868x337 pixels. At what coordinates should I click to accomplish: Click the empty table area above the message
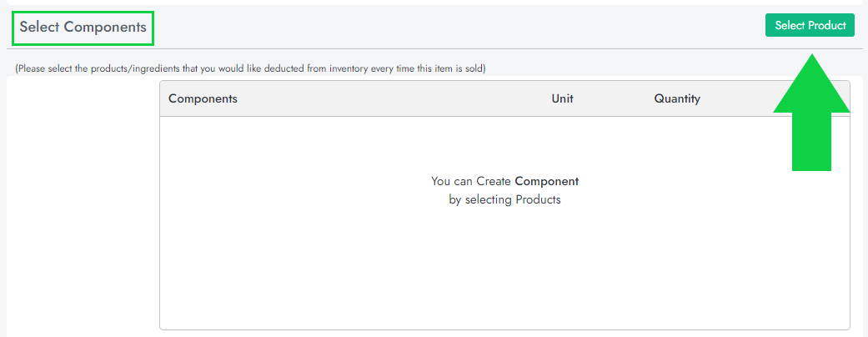tap(504, 142)
